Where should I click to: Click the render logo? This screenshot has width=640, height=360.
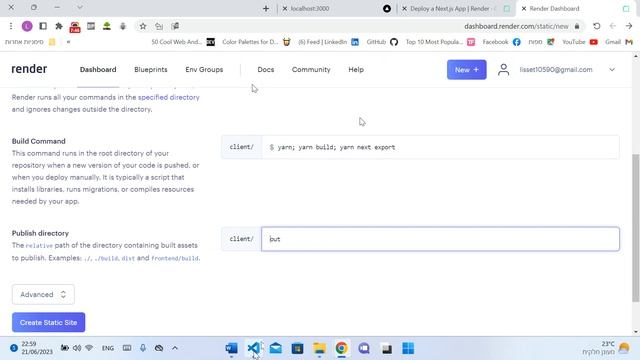[29, 69]
